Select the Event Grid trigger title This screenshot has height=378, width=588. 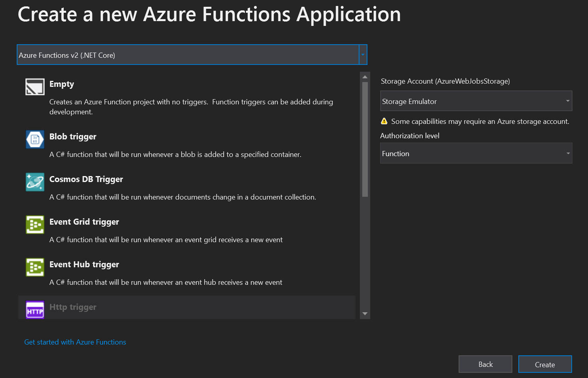(x=84, y=222)
